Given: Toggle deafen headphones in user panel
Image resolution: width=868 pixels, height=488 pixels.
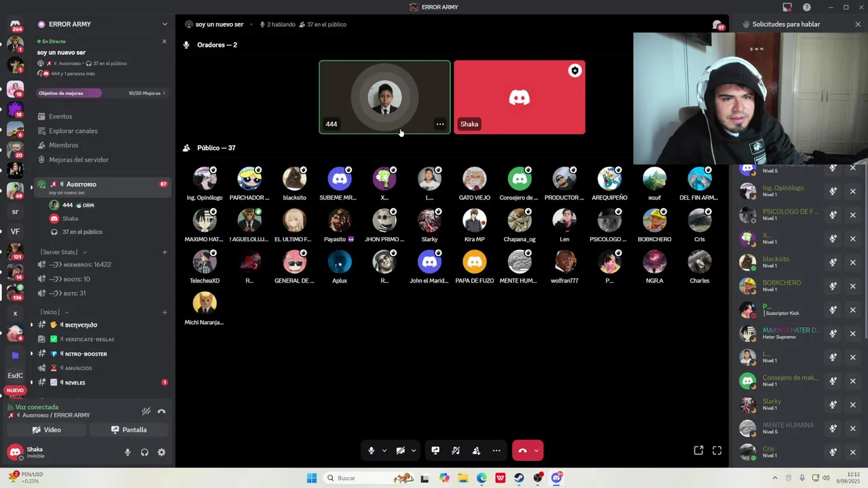Looking at the screenshot, I should tap(144, 452).
